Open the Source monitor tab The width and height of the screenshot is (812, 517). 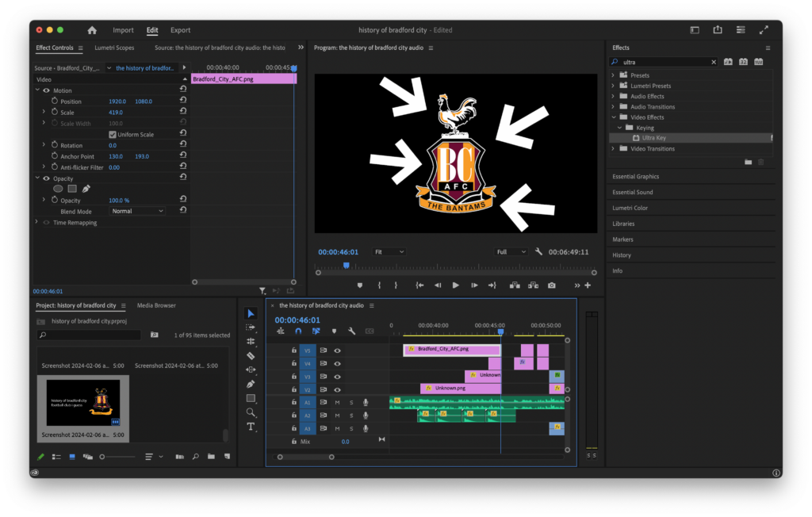coord(220,48)
